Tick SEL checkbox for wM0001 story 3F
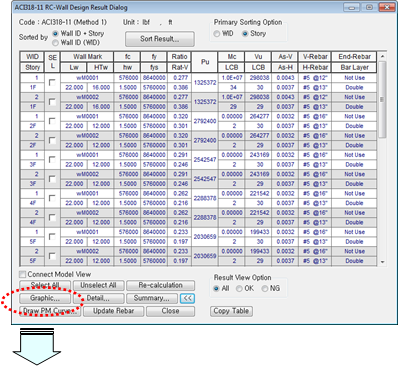This screenshot has height=367, width=399. click(52, 160)
